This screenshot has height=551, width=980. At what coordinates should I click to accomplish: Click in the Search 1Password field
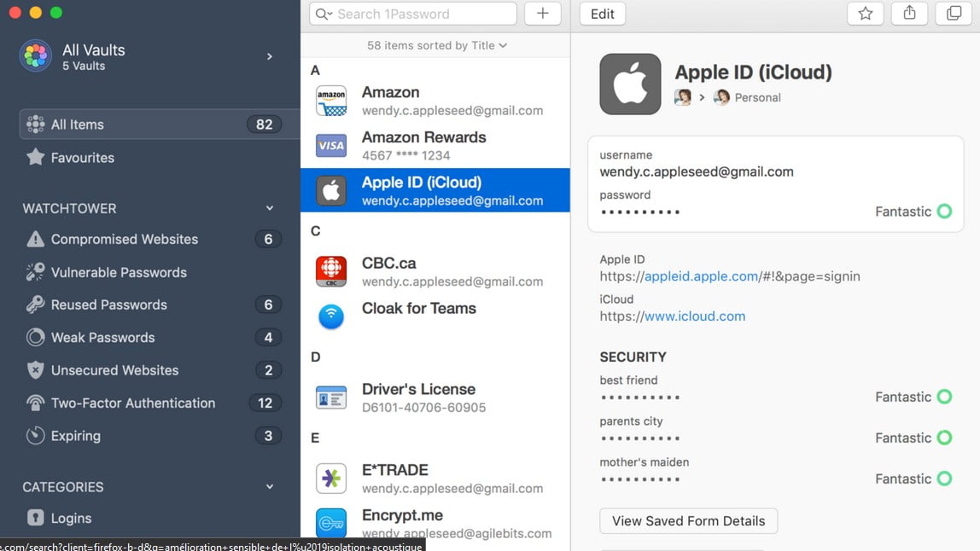click(x=413, y=14)
